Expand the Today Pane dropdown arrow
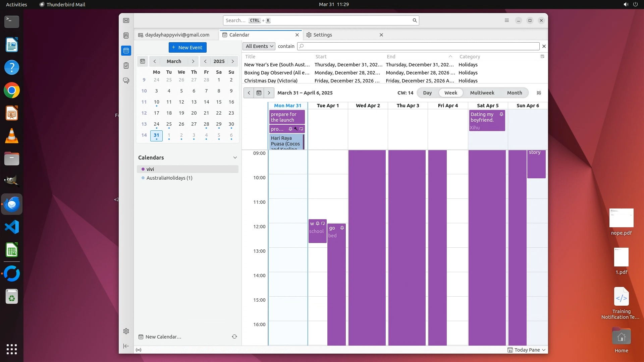Screen dimensions: 644x362 coord(544,350)
